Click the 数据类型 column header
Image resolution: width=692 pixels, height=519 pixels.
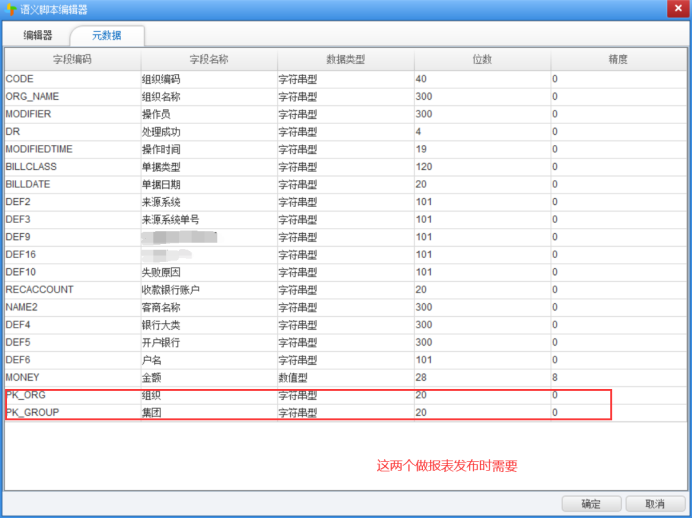(346, 59)
